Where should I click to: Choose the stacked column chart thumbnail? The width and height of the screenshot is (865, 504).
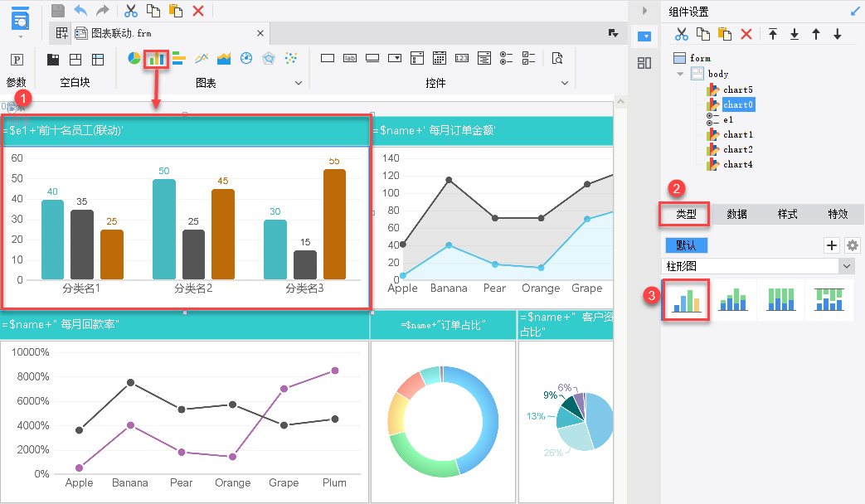pos(733,300)
